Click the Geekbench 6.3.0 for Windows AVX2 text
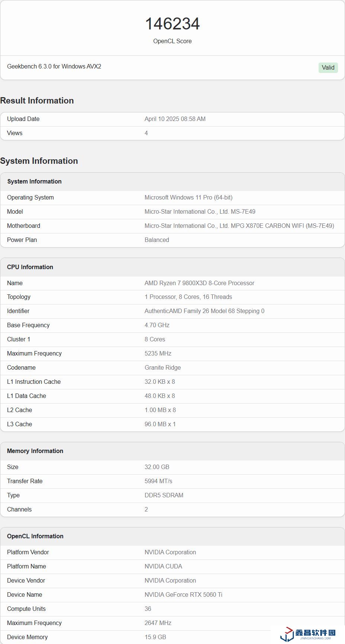Viewport: 345px width, 644px height. pyautogui.click(x=54, y=66)
